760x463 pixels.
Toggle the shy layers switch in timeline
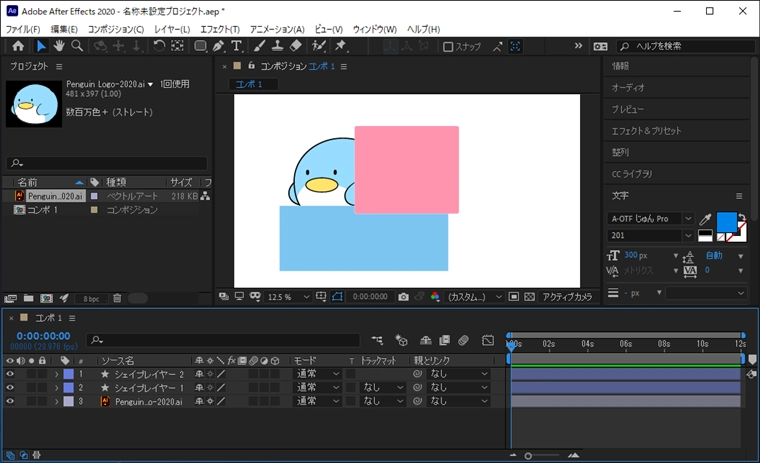coord(426,341)
